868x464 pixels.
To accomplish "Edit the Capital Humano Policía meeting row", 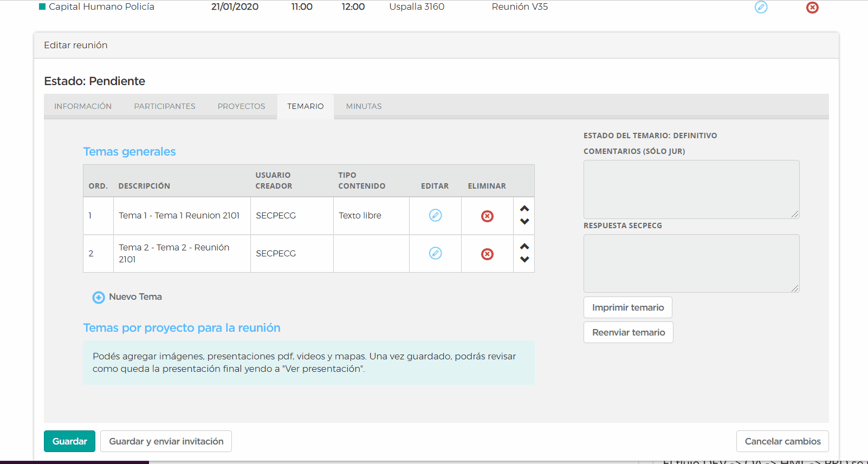I will click(761, 7).
